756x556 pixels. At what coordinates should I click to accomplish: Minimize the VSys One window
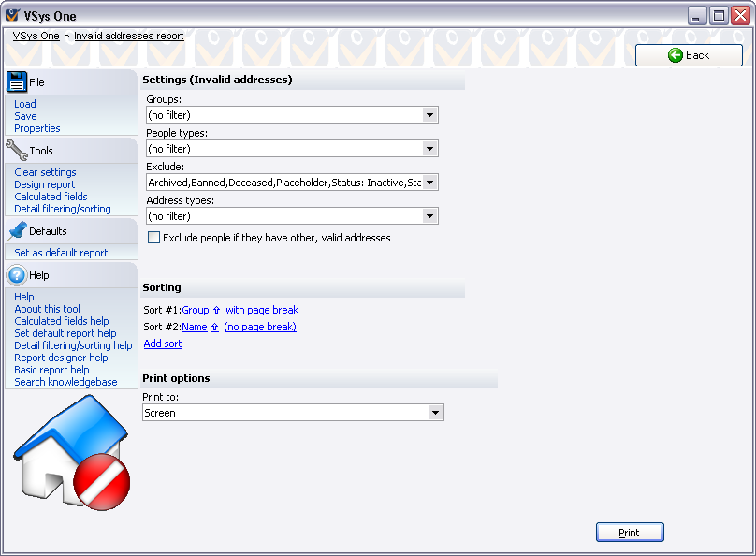click(697, 16)
